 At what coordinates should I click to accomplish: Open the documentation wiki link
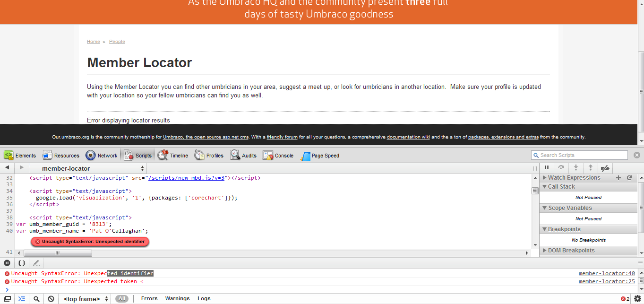408,137
